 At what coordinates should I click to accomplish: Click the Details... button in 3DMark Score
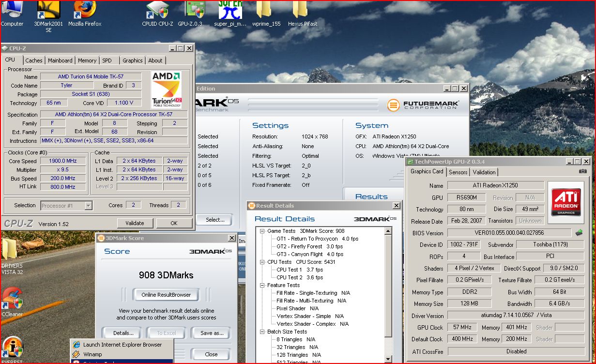point(123,333)
